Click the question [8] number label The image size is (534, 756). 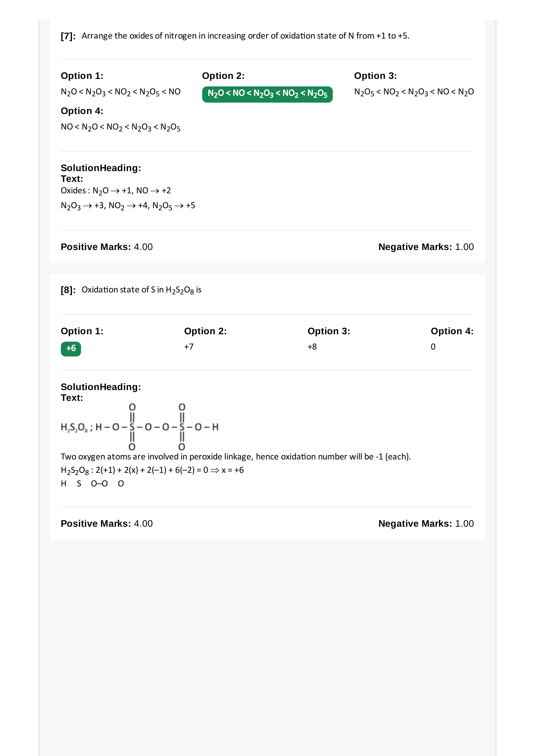coord(68,290)
